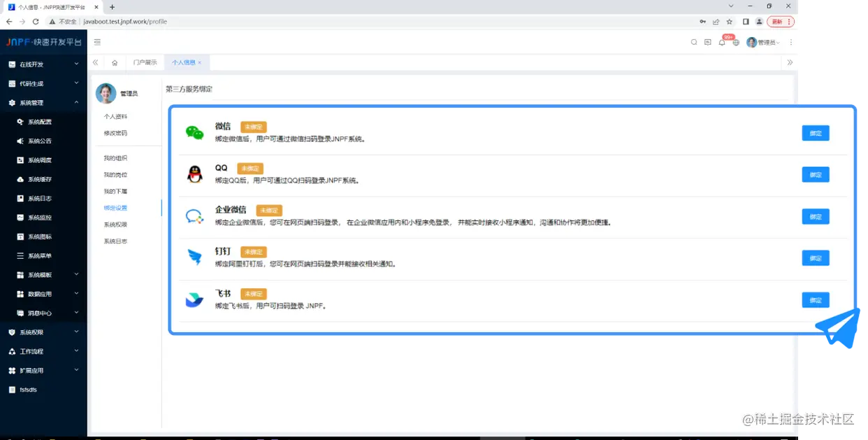Click the QQ penguin icon

(195, 174)
